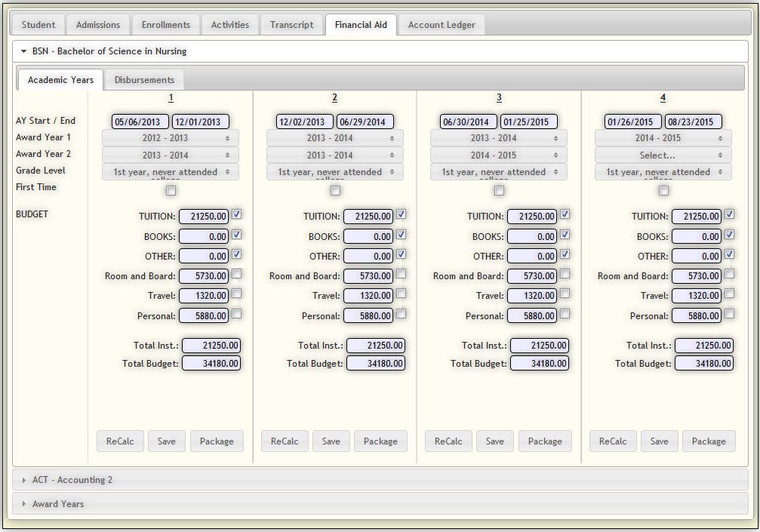
Task: Click ReCalc button for academic year 1
Action: (120, 441)
